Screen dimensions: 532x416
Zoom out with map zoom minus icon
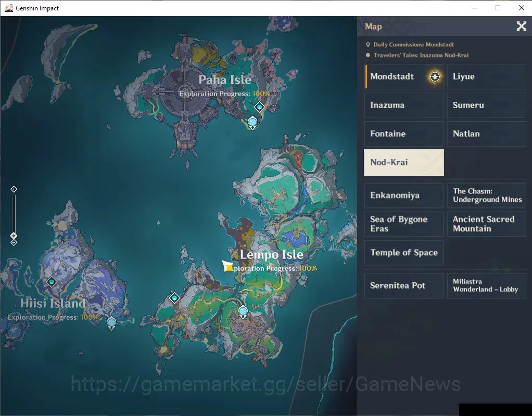[x=14, y=242]
